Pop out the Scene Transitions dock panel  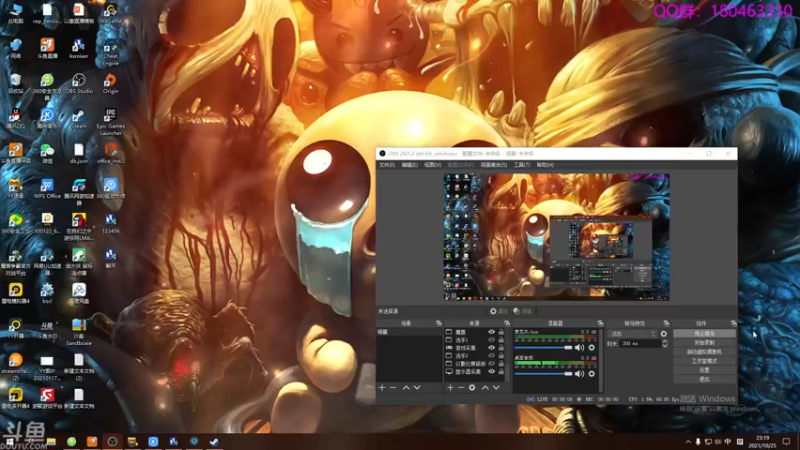tap(666, 323)
